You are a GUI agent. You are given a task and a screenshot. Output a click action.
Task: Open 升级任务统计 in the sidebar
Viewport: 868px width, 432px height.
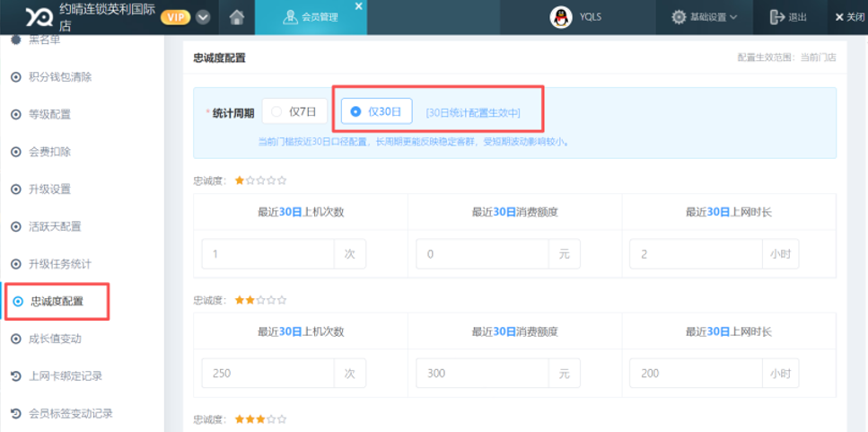pos(60,264)
